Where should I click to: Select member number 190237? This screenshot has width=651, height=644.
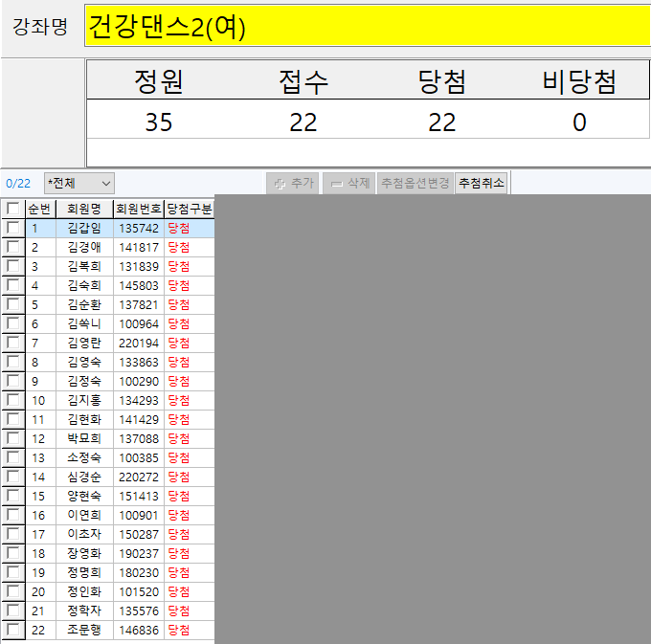[x=139, y=553]
